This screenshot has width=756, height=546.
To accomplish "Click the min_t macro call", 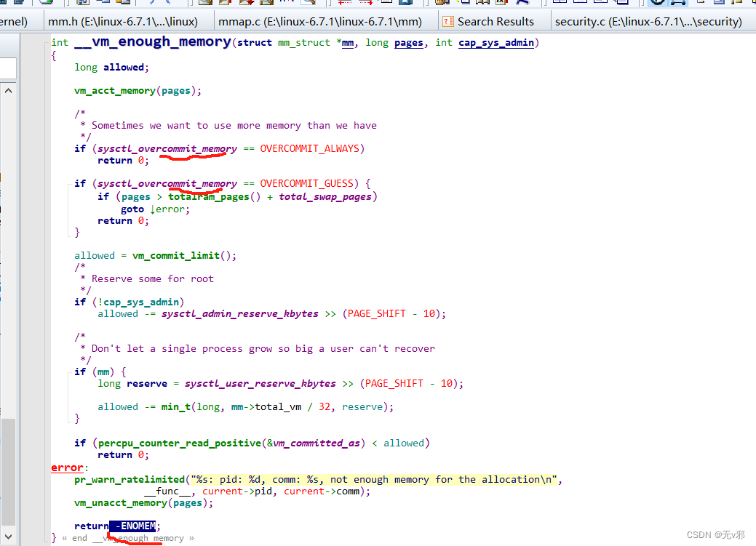I will pyautogui.click(x=175, y=407).
